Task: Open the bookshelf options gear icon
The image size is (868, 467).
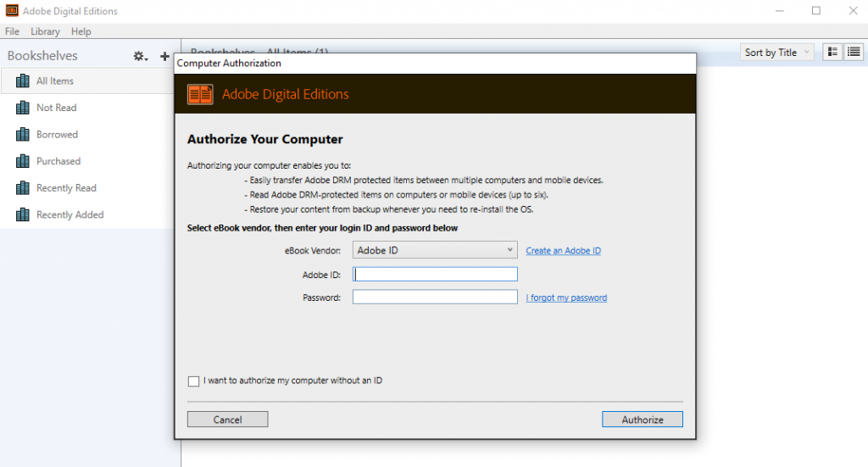Action: 140,56
